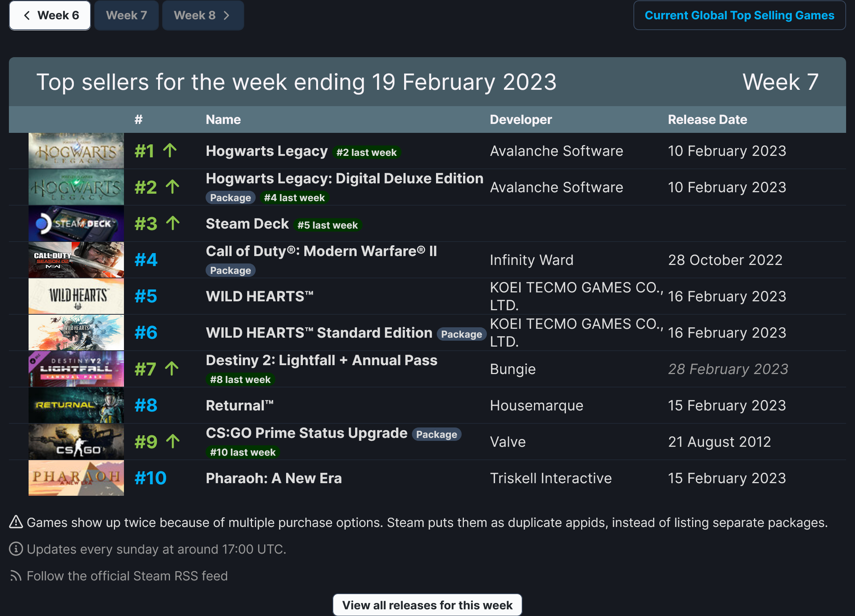Click the Name column header
855x616 pixels.
[223, 119]
